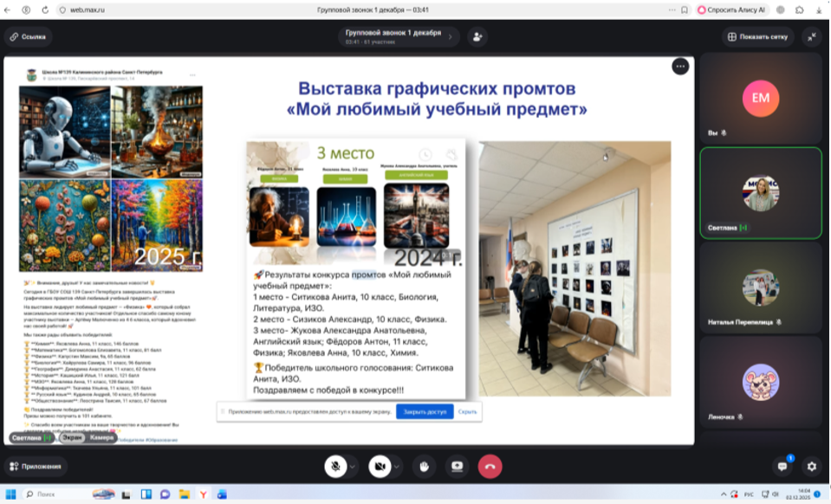Click Закрыть доступ to stop sharing
The width and height of the screenshot is (831, 504).
[x=425, y=411]
